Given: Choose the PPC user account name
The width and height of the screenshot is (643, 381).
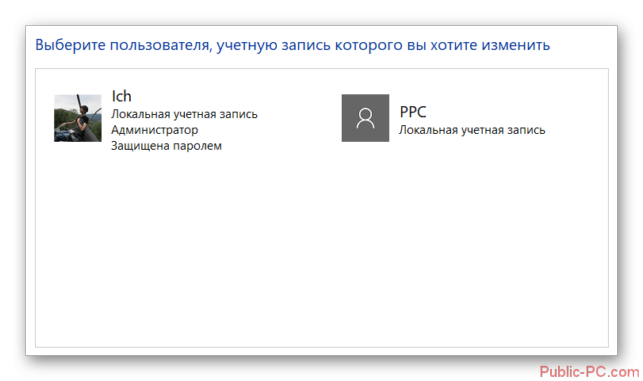Looking at the screenshot, I should pyautogui.click(x=413, y=112).
